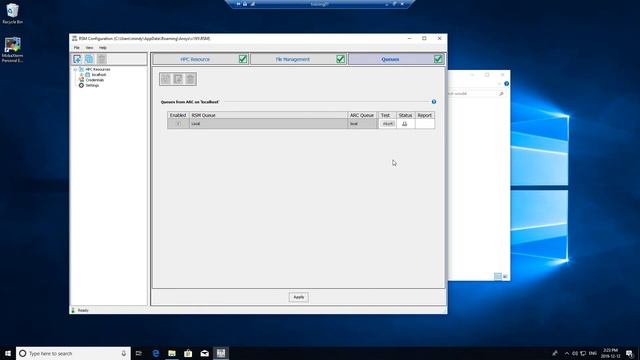Click the Status column header
The height and width of the screenshot is (360, 640).
[405, 115]
